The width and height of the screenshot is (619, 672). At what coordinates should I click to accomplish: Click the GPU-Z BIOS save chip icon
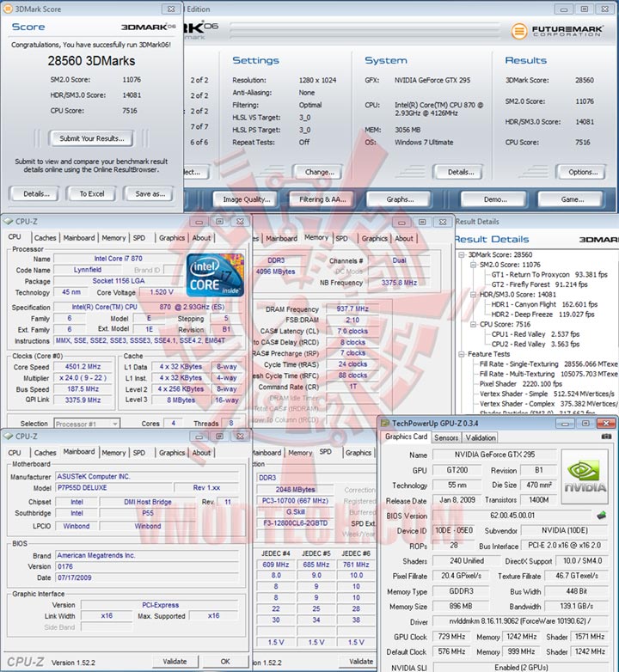(602, 515)
